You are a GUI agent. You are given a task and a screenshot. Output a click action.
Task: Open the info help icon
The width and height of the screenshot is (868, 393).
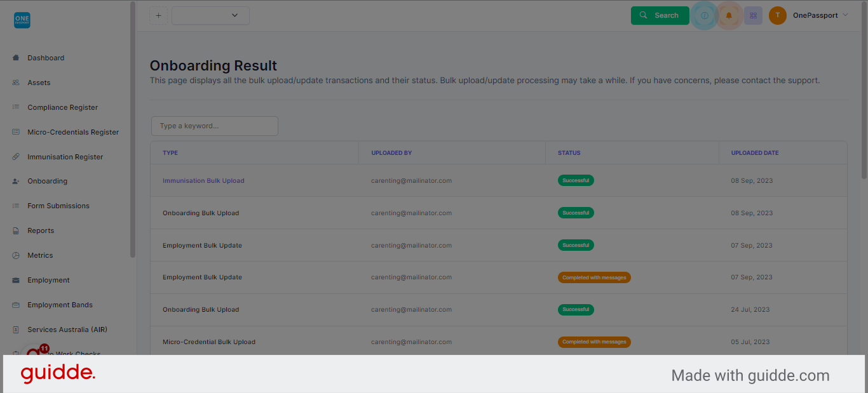click(x=704, y=15)
